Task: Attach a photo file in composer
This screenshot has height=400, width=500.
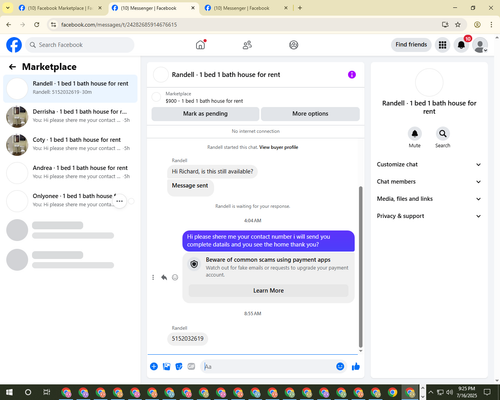Action: (166, 367)
